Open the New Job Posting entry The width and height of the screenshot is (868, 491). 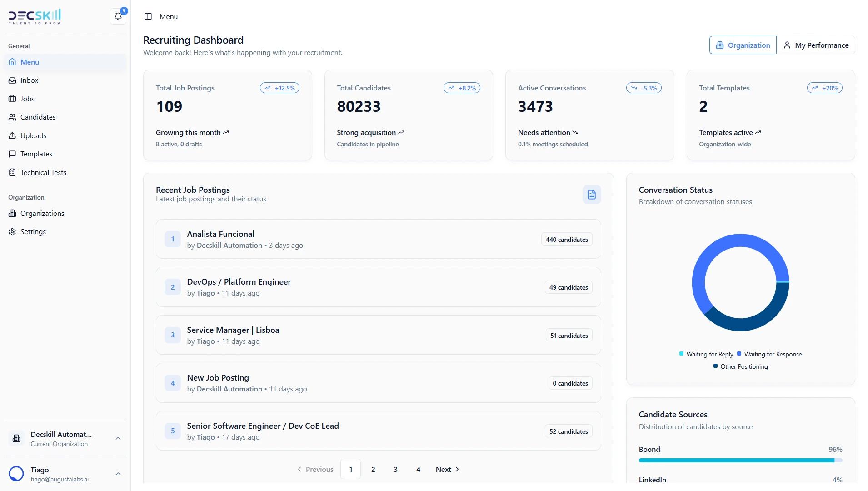pos(378,383)
